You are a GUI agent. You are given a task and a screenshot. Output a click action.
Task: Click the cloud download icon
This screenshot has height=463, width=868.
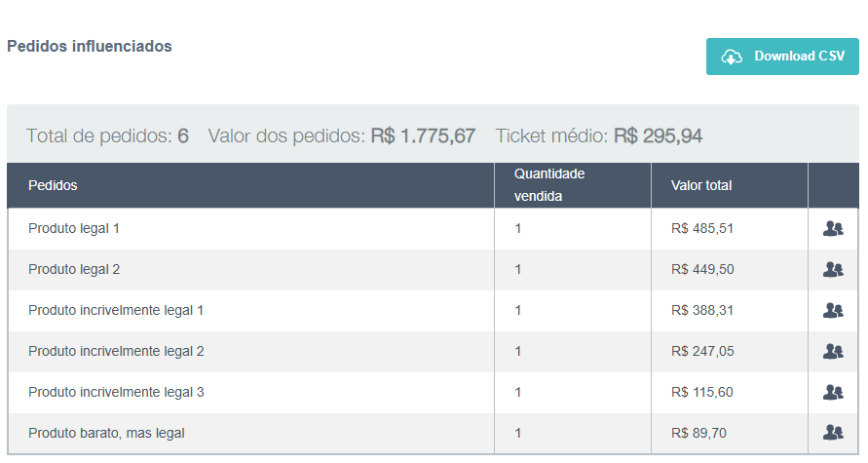pos(732,57)
